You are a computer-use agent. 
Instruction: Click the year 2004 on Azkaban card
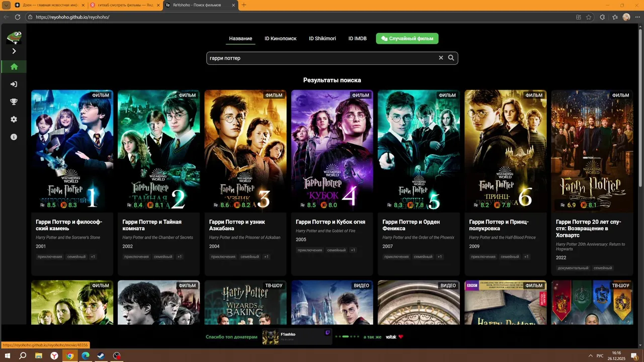coord(214,246)
